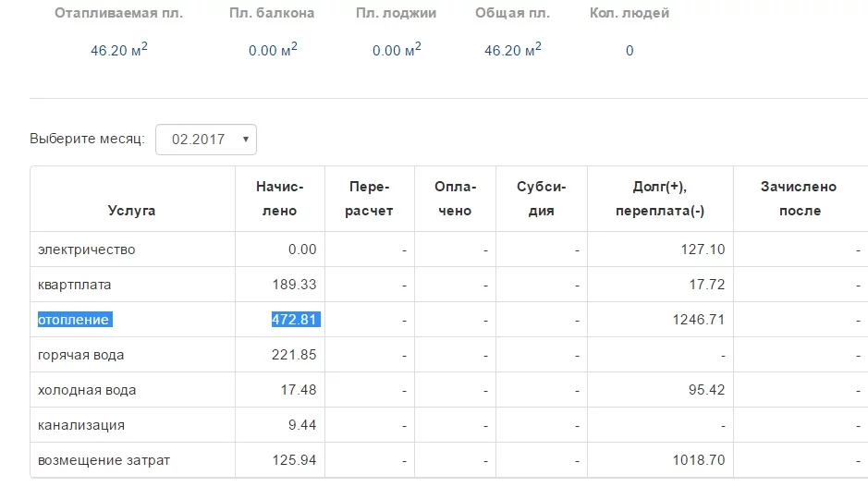Click the 'канализация' row label
The image size is (868, 487).
pyautogui.click(x=80, y=425)
